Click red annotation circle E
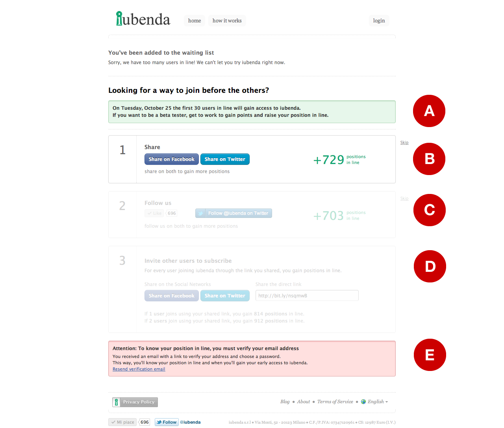The image size is (504, 428). point(430,355)
